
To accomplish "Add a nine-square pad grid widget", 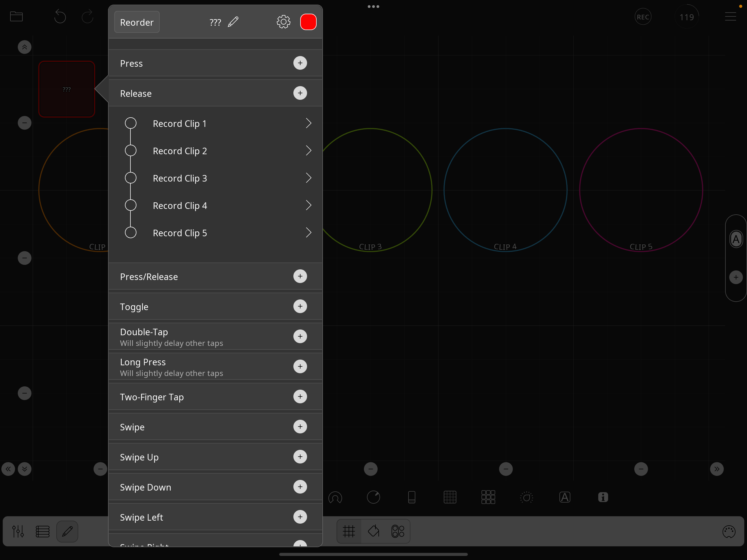I will click(x=488, y=497).
